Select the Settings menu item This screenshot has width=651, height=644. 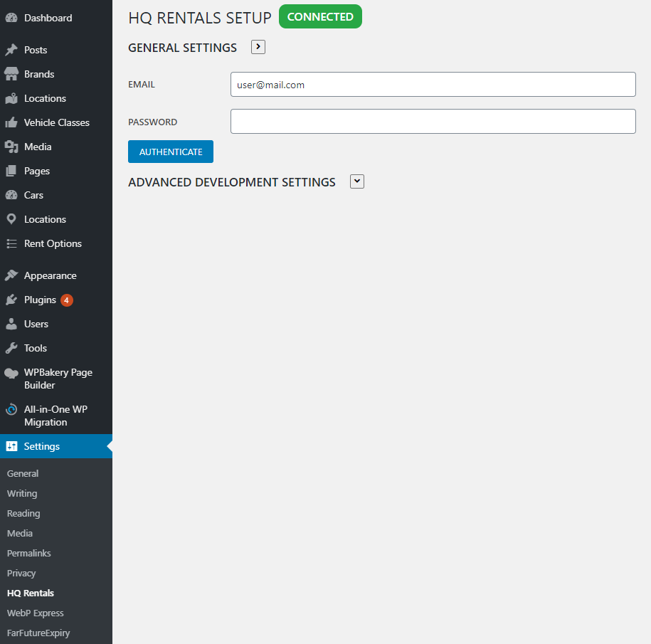56,446
